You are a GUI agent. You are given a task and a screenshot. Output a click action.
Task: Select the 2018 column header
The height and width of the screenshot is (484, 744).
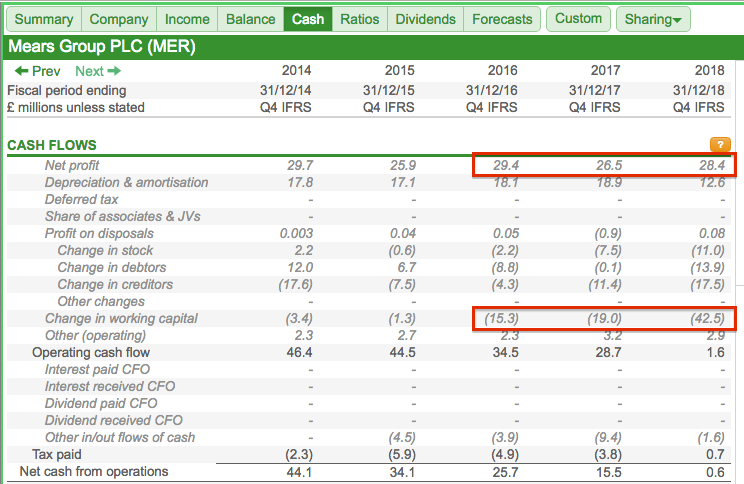pos(710,71)
